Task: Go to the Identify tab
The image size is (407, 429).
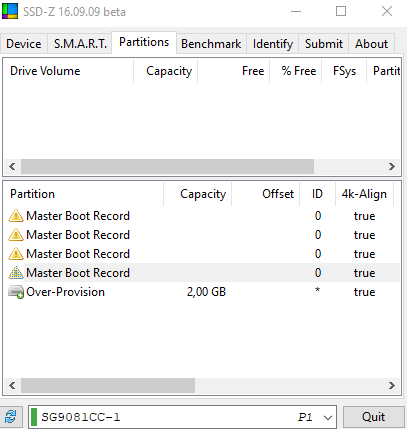Action: point(273,44)
